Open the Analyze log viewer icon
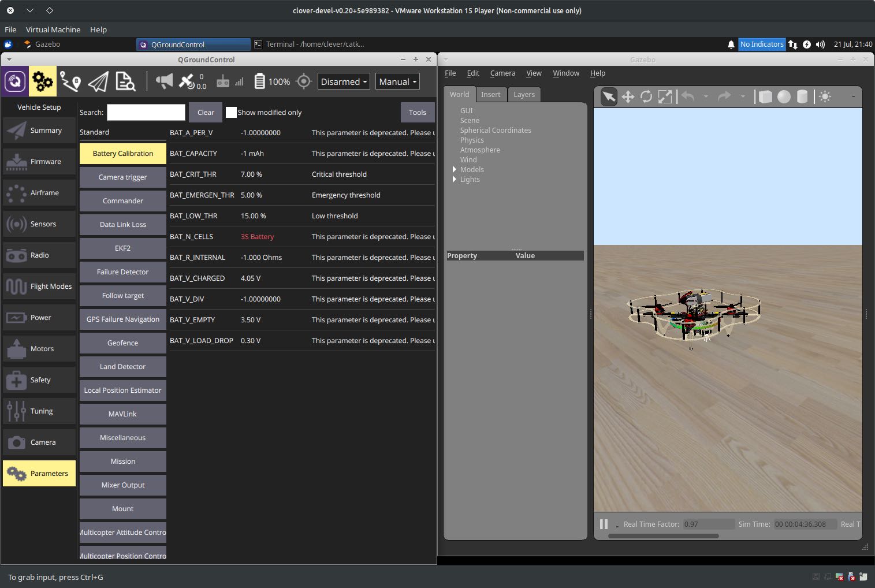Screen dimensions: 875x588 125,82
